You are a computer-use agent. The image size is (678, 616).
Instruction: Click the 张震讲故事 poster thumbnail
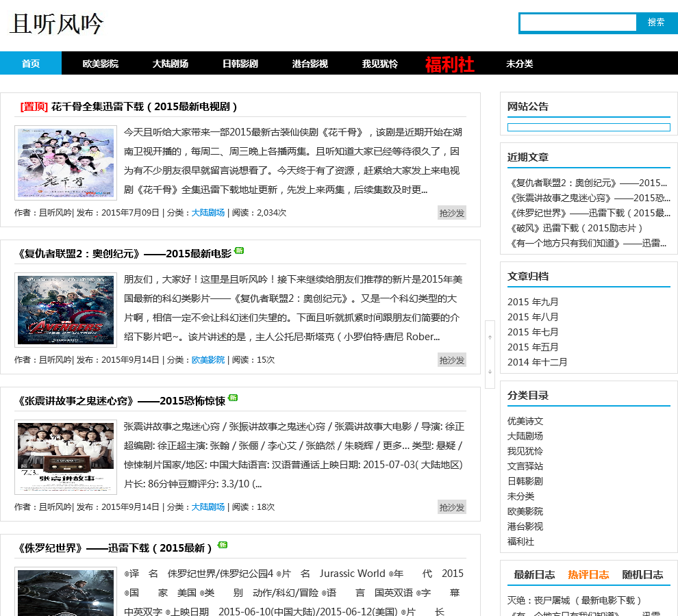pos(66,457)
